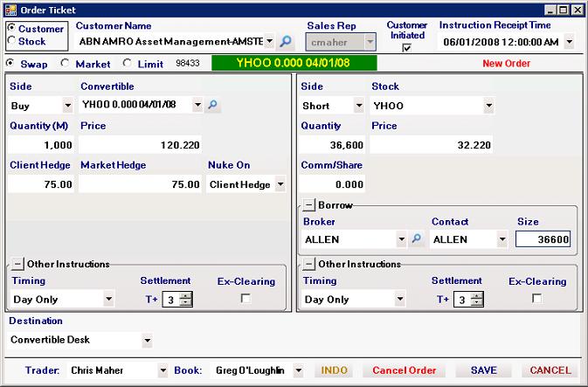Click the Comm/Share field

[332, 184]
